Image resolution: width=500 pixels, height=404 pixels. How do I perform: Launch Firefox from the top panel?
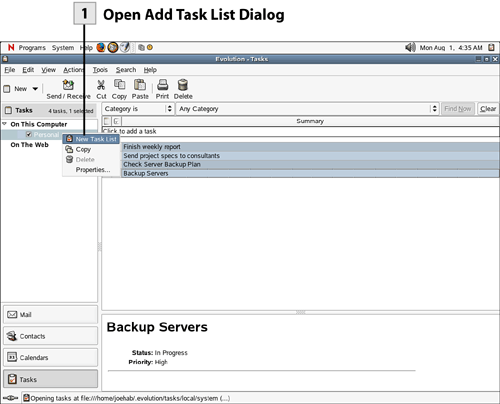(101, 48)
